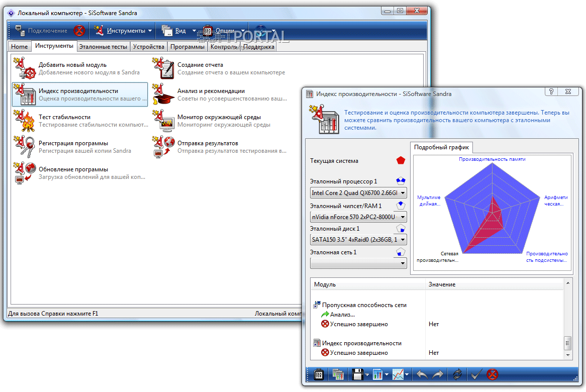Viewport: 586px width, 392px height.
Task: Click the back arrow in dialog toolbar
Action: [x=422, y=374]
